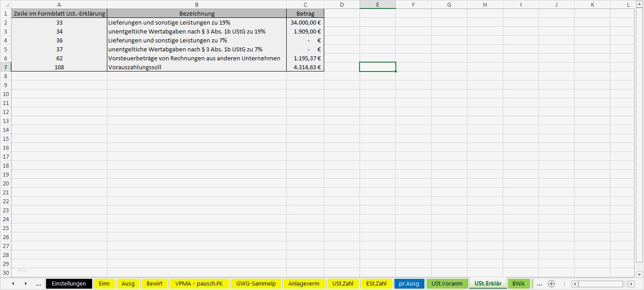Switch to the Einstellungen sheet
This screenshot has height=290, width=644.
click(x=69, y=283)
